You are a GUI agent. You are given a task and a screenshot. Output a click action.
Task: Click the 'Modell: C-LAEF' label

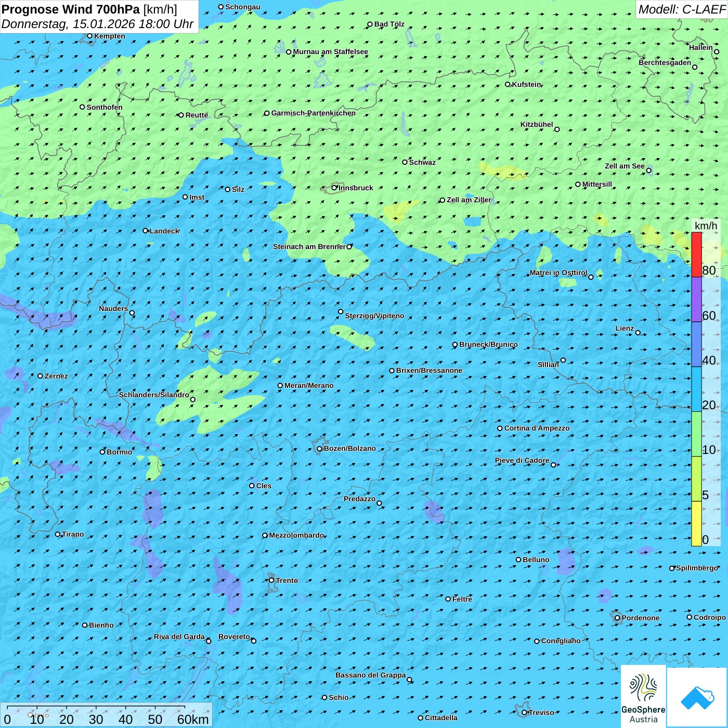pos(681,9)
